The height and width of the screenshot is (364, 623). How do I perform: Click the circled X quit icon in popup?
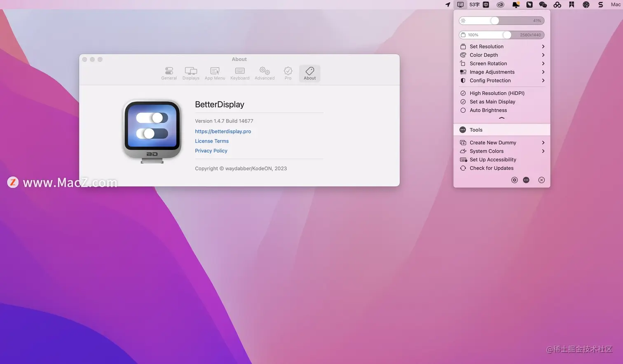(541, 180)
